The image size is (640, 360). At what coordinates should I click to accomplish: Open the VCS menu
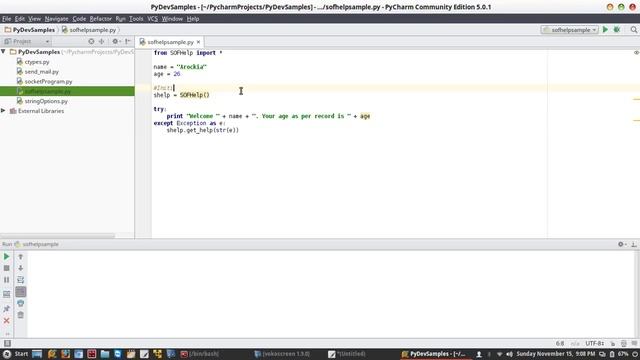[152, 19]
